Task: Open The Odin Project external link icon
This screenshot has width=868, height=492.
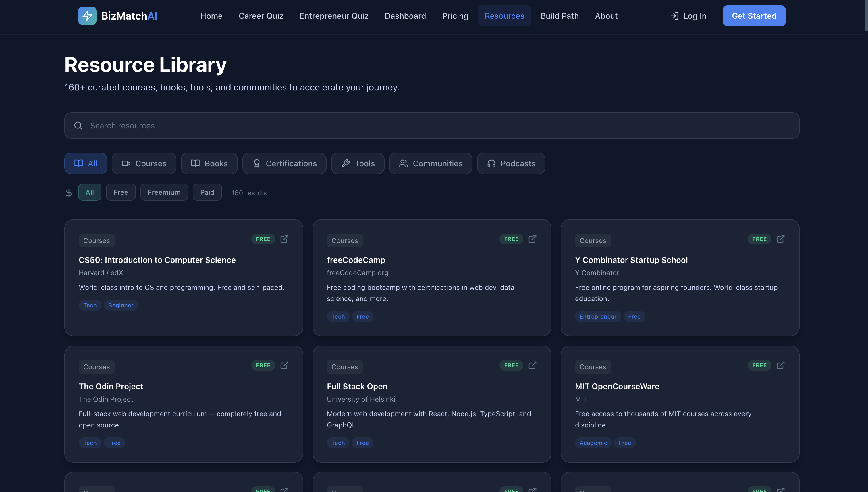Action: pyautogui.click(x=284, y=365)
